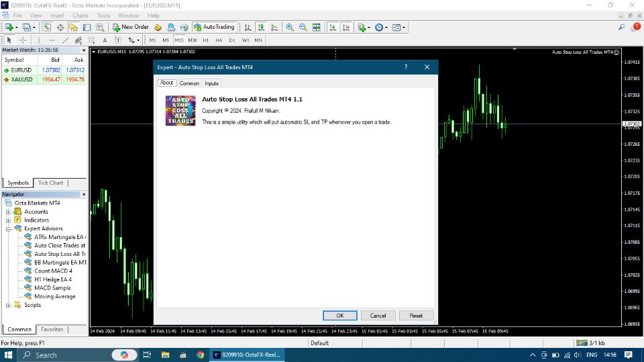Select the Moving Average expert advisor
The image size is (644, 362).
tap(54, 296)
